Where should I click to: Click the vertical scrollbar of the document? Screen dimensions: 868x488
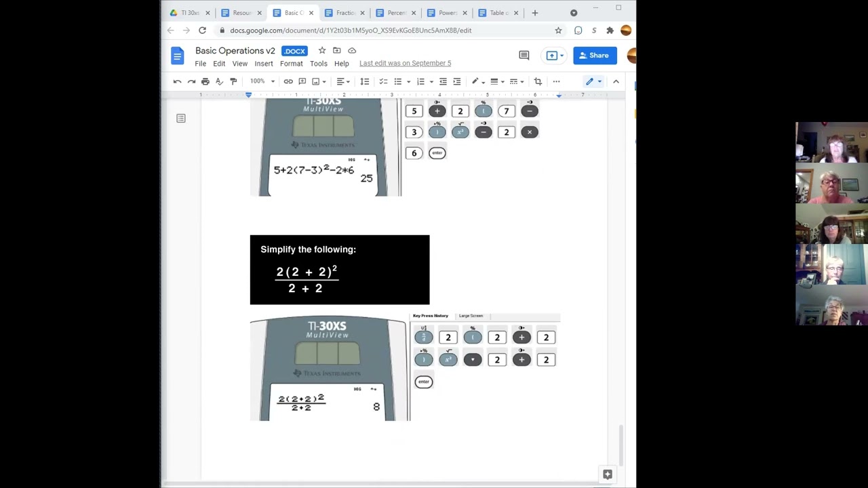tap(621, 445)
